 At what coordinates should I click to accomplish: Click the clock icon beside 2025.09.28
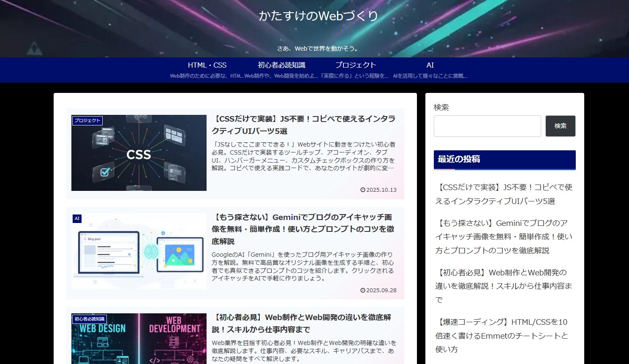click(x=362, y=291)
